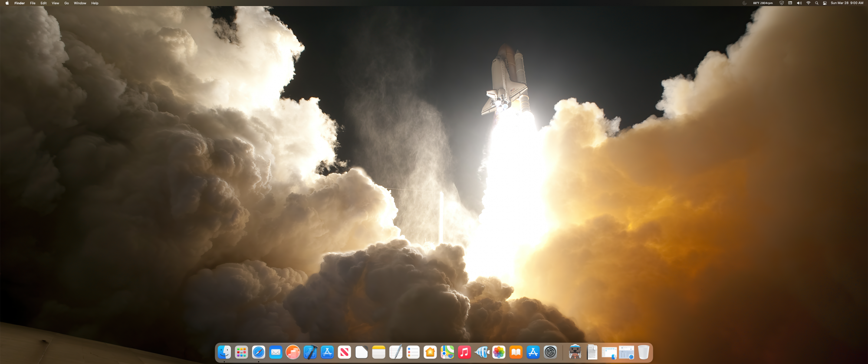Open the orange stacked-discs app in Dock
Screen dimensions: 868x364
tap(293, 352)
